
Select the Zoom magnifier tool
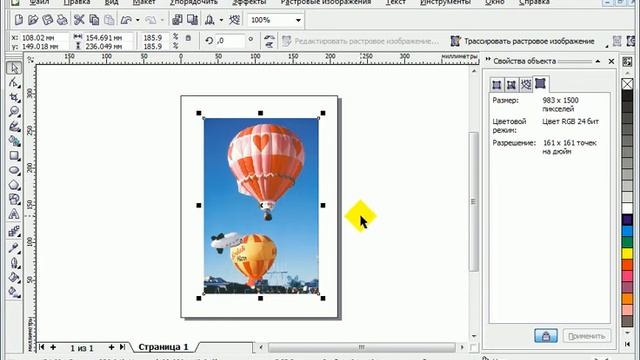point(14,112)
